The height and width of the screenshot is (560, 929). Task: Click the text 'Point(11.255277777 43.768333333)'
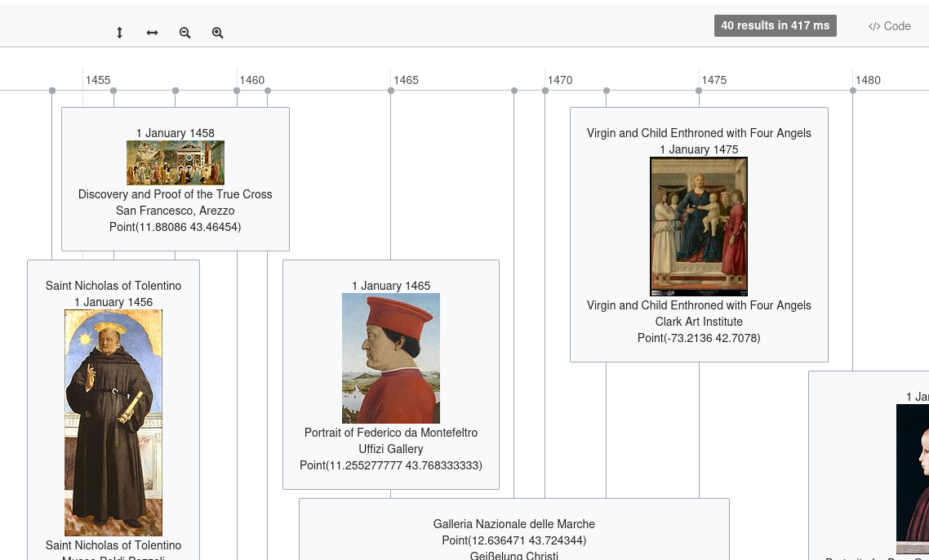391,465
